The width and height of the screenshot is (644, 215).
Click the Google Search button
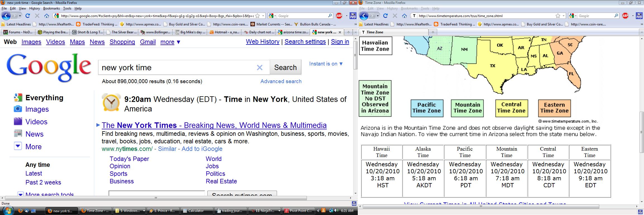coord(285,67)
